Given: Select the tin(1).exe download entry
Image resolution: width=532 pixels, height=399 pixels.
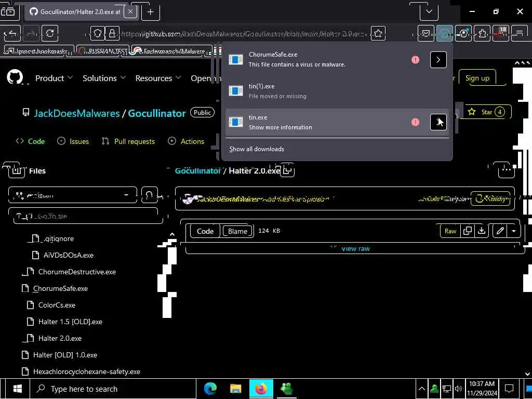Looking at the screenshot, I should (337, 91).
